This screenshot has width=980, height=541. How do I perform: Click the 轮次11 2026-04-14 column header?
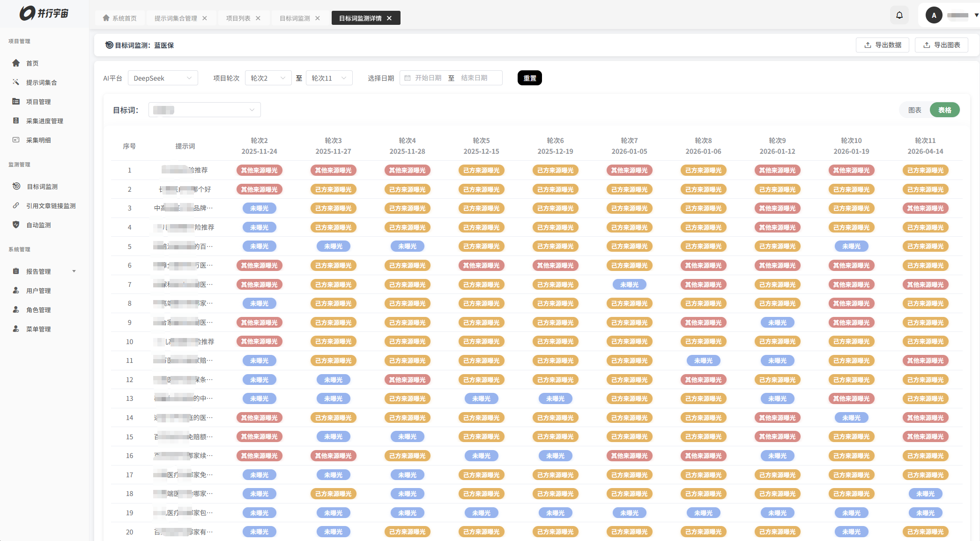[x=926, y=146]
